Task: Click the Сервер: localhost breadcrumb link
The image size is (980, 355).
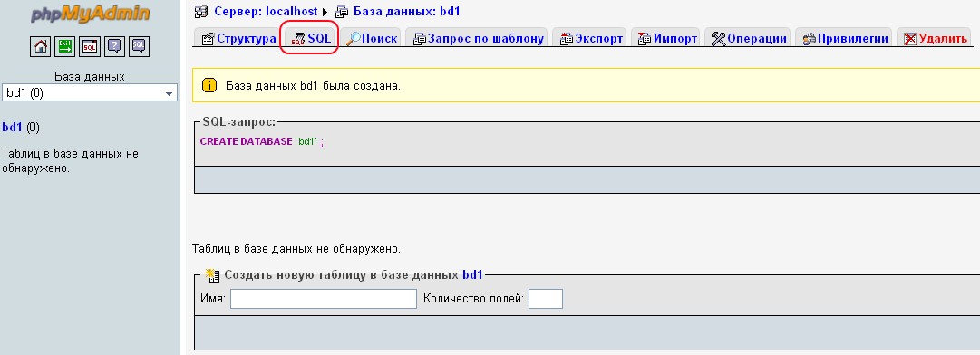Action: point(267,11)
